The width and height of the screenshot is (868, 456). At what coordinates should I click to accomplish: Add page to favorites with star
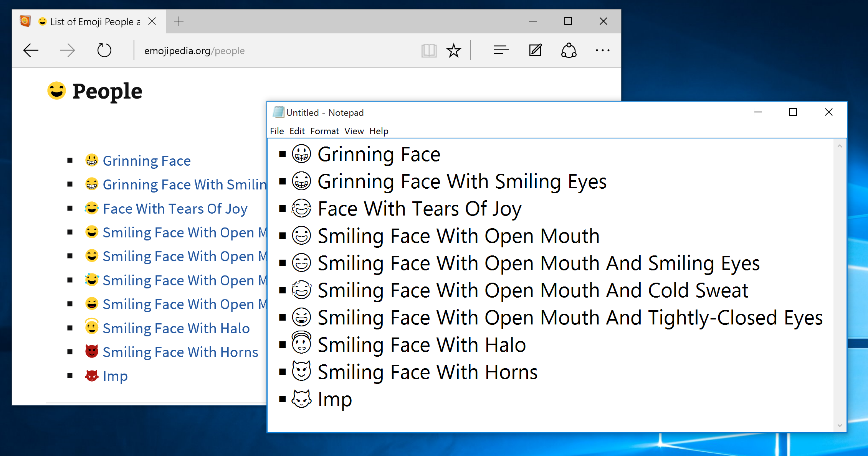454,50
